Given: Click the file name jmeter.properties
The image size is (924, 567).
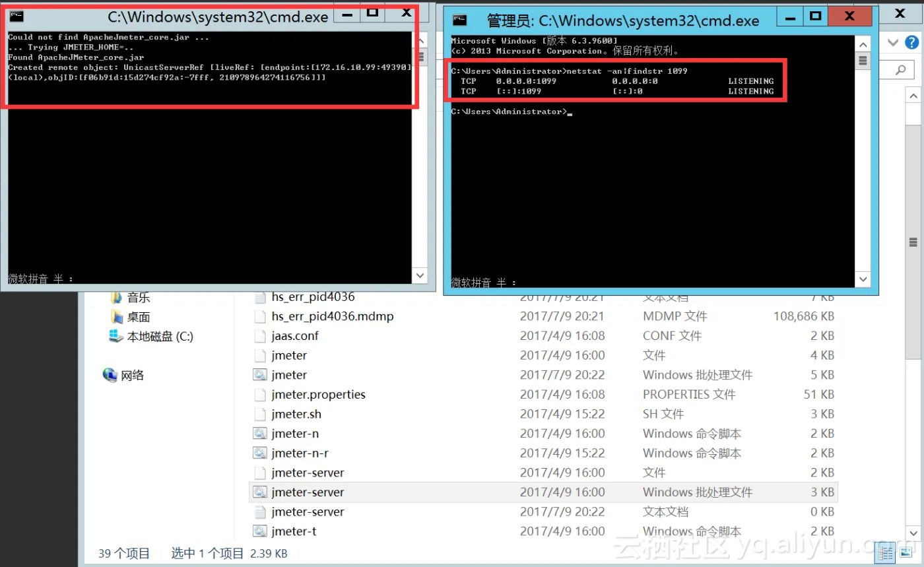Looking at the screenshot, I should (318, 395).
